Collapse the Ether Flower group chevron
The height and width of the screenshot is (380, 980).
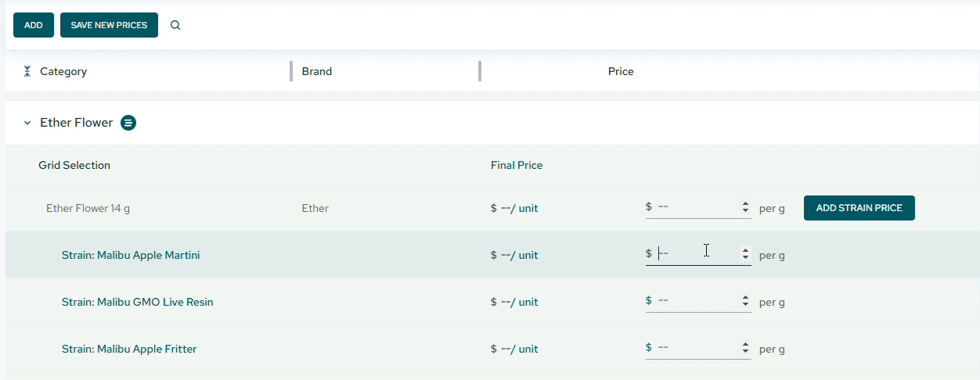pos(27,123)
